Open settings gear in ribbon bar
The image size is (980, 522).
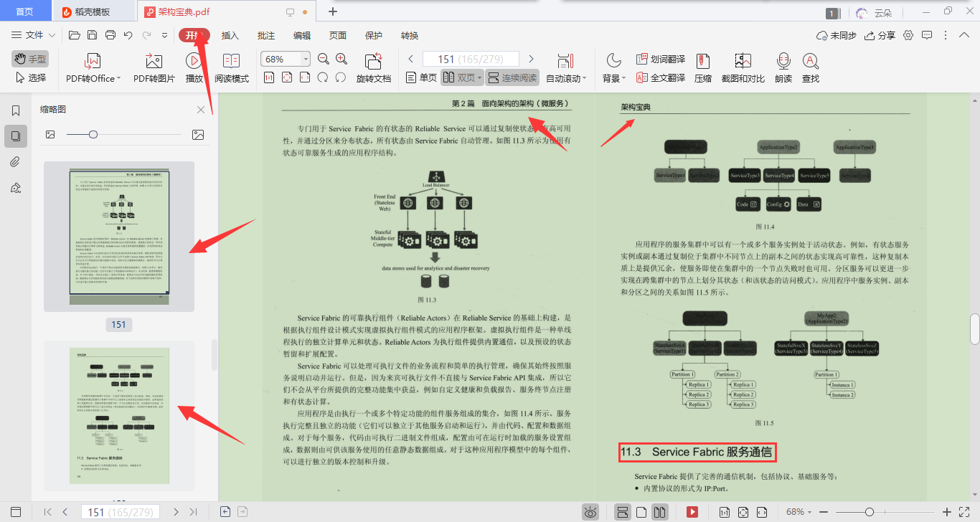(908, 35)
